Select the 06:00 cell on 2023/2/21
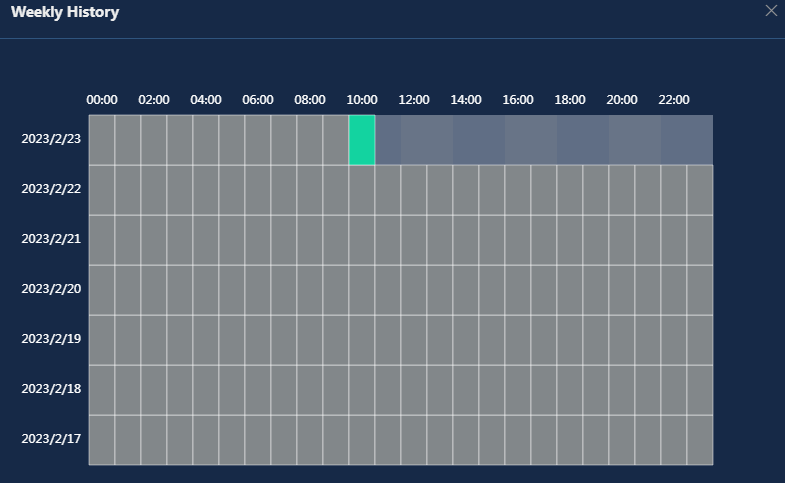Screen dimensions: 785x483 pyautogui.click(x=258, y=240)
